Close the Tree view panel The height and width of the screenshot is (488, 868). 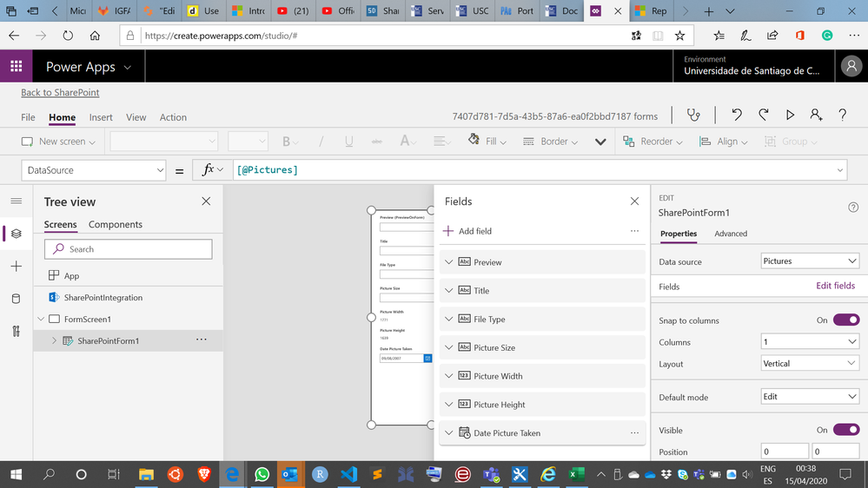(206, 201)
